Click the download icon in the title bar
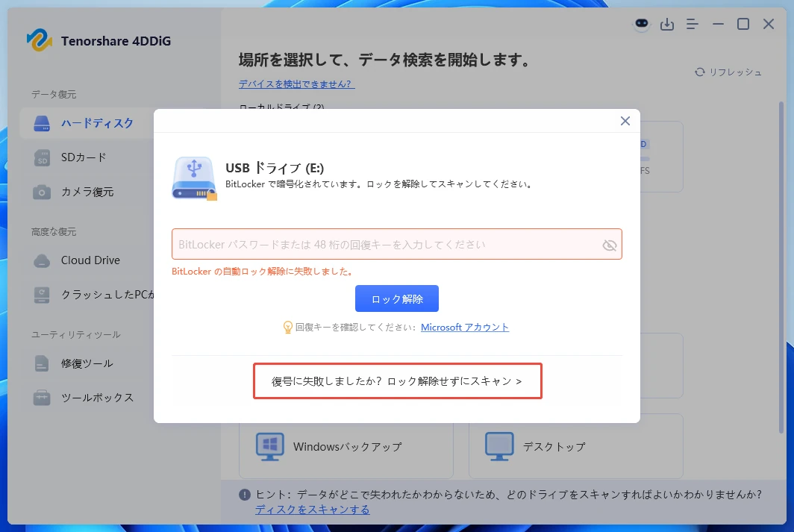Image resolution: width=794 pixels, height=532 pixels. point(667,24)
